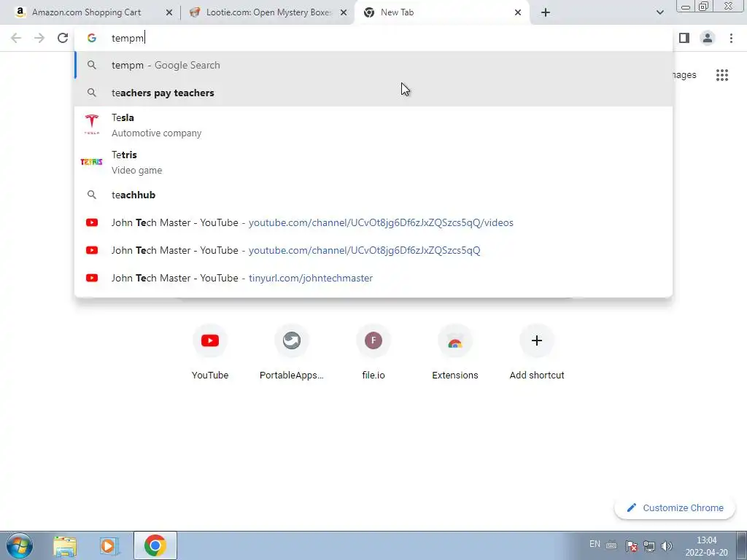Open the Chrome three-dot menu

click(731, 38)
